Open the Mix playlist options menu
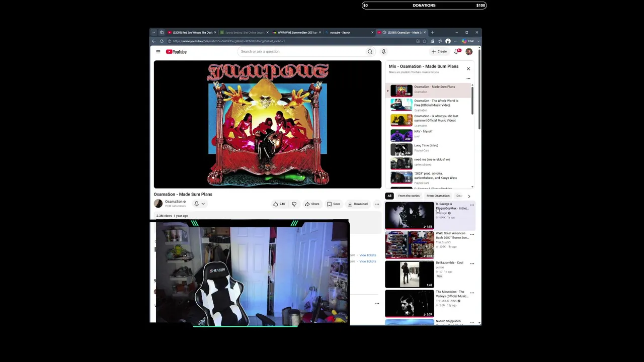Screen dimensions: 644x362 pos(468,78)
